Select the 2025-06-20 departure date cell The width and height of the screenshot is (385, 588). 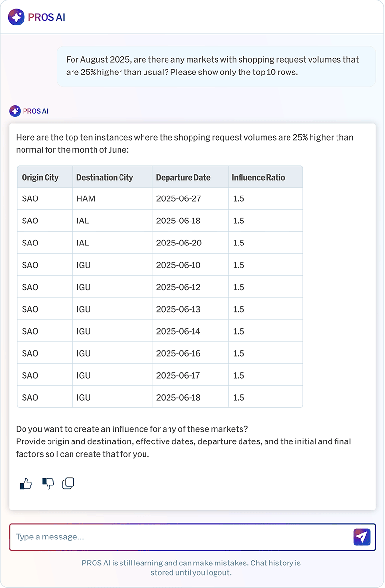178,243
